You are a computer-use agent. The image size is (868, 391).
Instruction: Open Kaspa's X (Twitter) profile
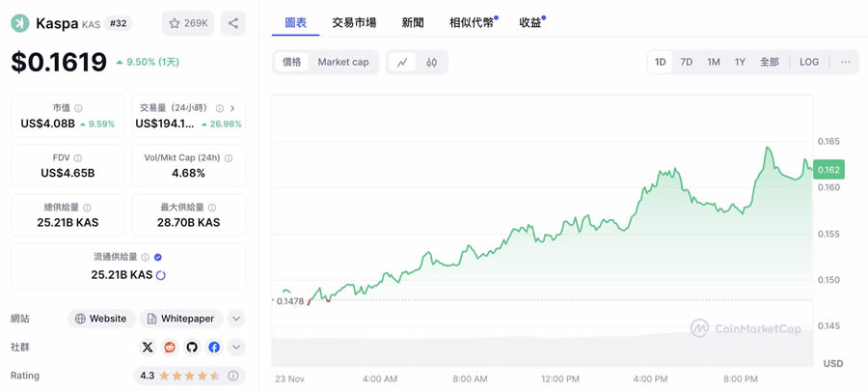point(148,348)
